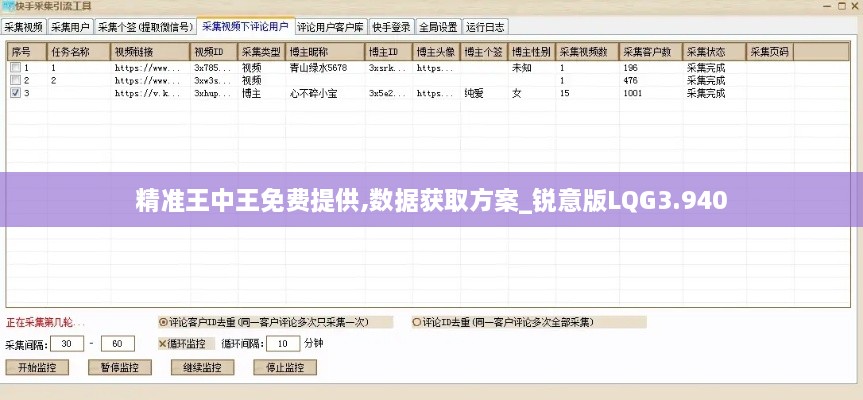Select the 女 gender cell
863x400 pixels.
click(x=531, y=93)
